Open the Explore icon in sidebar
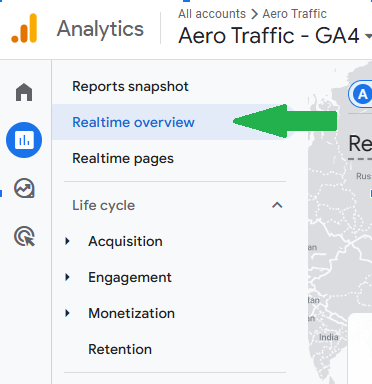Viewport: 372px width, 384px height. (24, 188)
